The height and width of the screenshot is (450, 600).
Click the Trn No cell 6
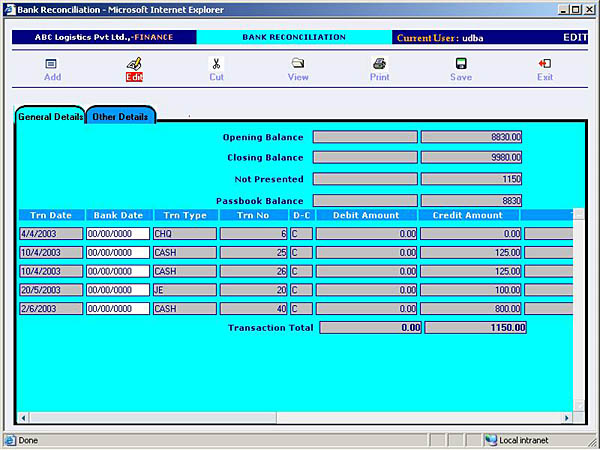(x=253, y=233)
